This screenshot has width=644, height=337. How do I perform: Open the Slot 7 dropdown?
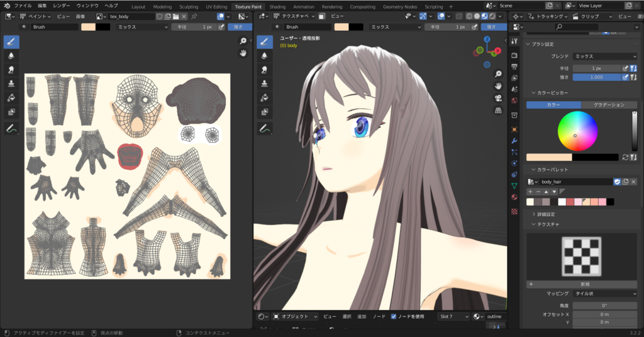453,316
